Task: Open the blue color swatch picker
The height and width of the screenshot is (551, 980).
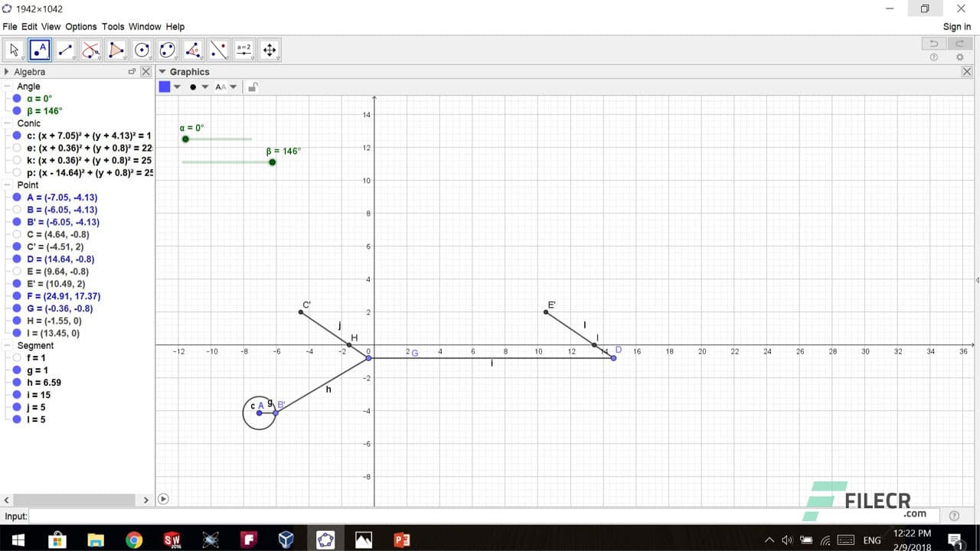Action: coord(164,86)
